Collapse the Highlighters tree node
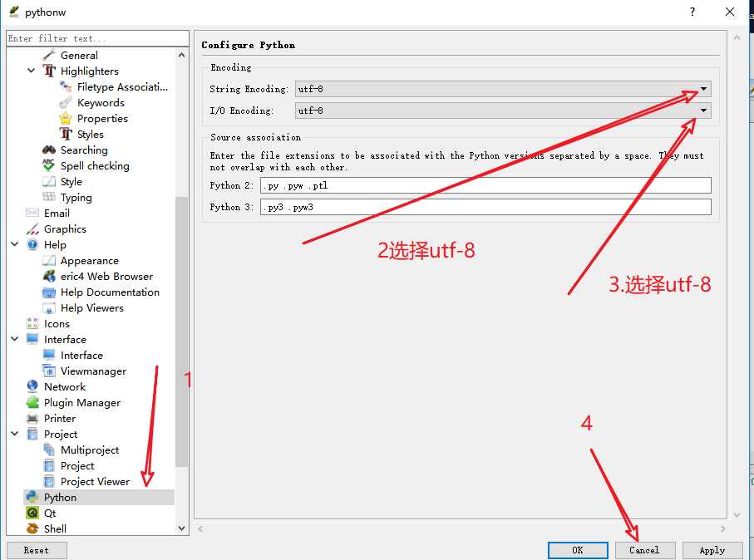This screenshot has width=754, height=560. coord(31,71)
